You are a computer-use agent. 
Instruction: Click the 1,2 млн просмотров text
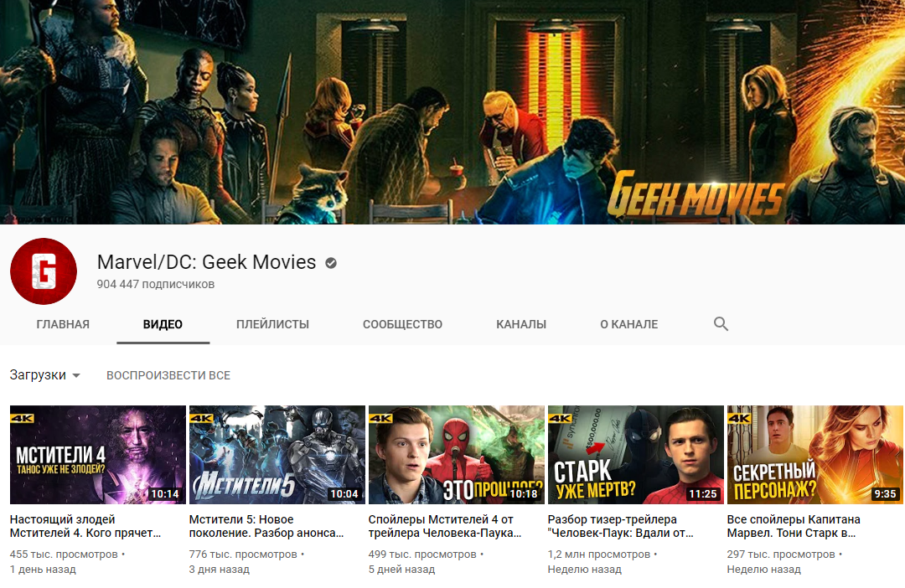(599, 554)
